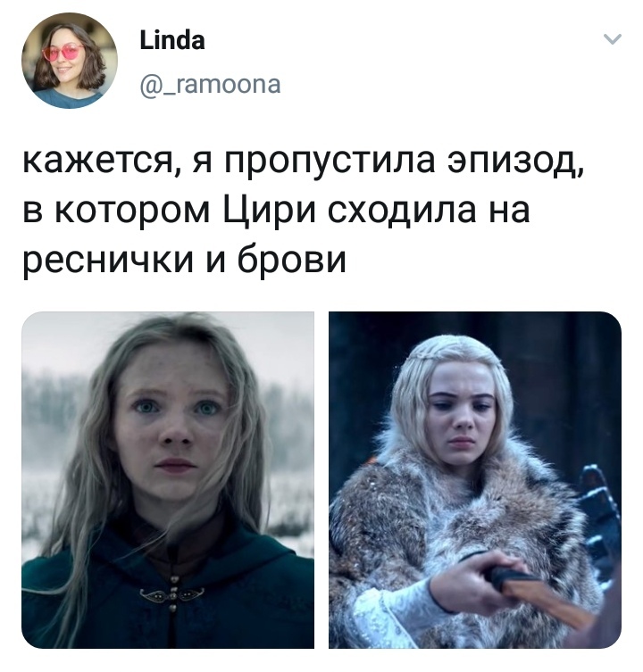Select the Russian tweet text body
Screen dimensions: 643x672
(x=303, y=212)
